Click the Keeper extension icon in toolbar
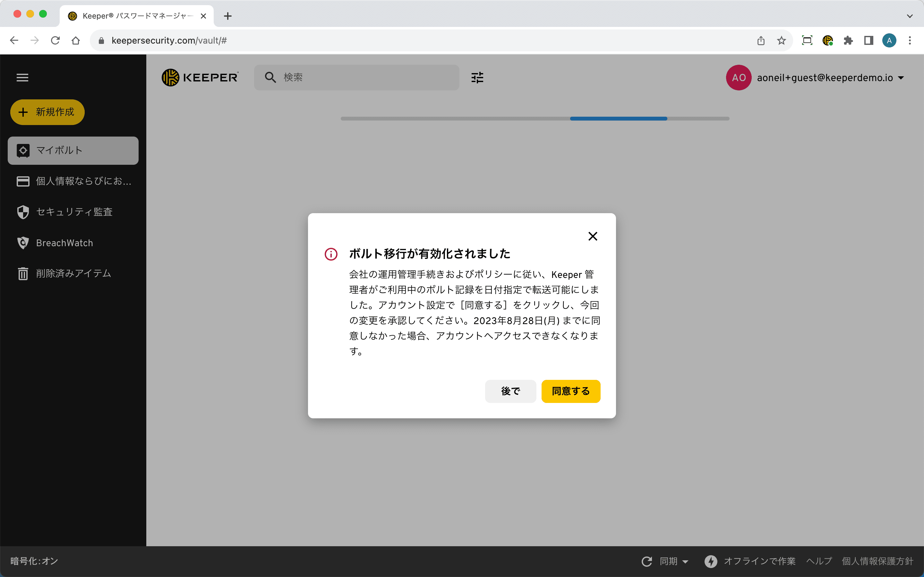The width and height of the screenshot is (924, 577). point(827,40)
